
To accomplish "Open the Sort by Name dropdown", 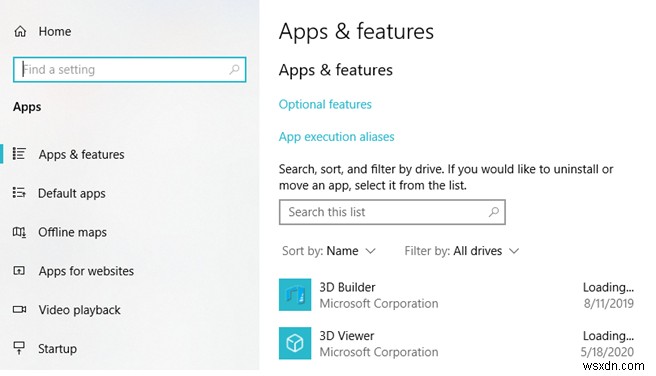I will coord(329,251).
